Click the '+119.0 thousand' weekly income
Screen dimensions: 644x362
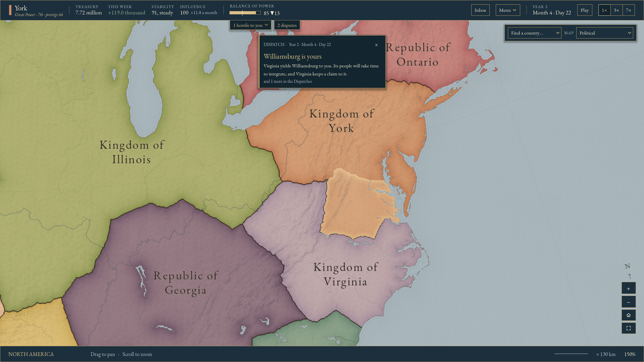point(126,13)
